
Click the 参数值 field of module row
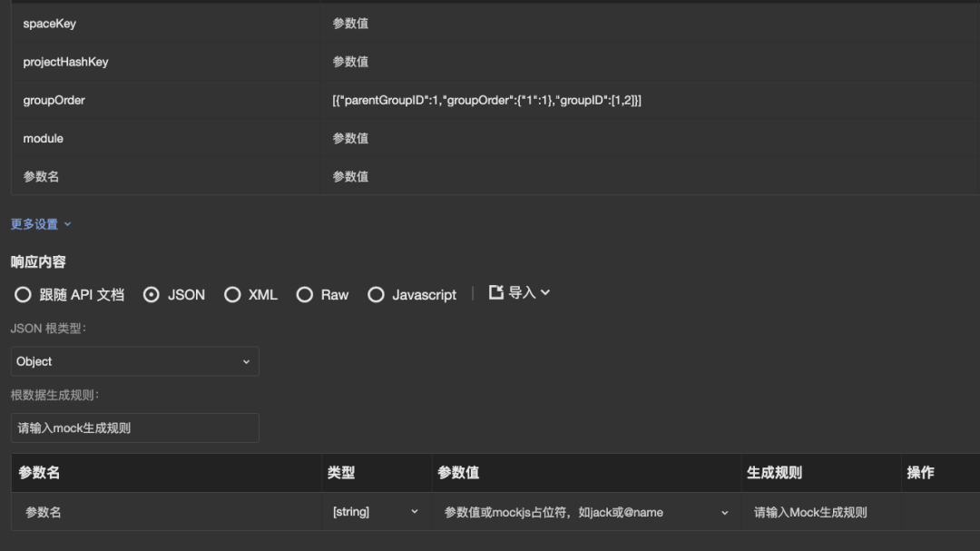pyautogui.click(x=650, y=138)
